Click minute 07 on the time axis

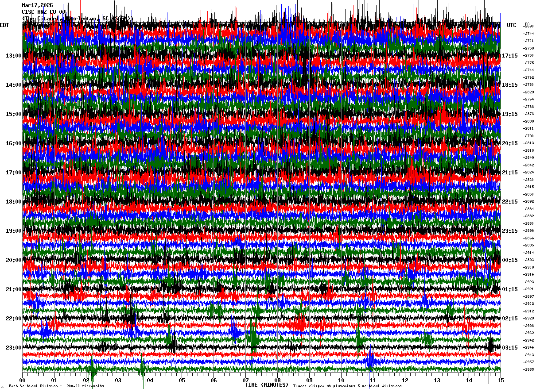[245, 380]
